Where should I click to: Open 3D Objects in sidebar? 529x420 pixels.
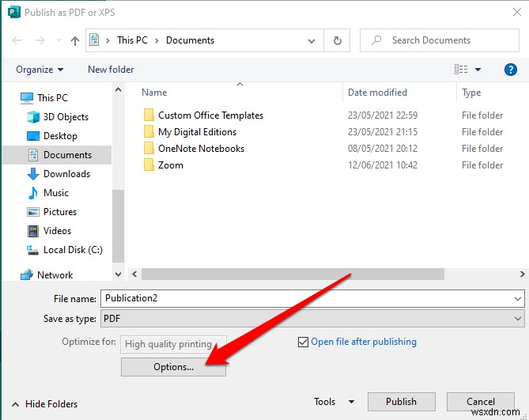[66, 117]
